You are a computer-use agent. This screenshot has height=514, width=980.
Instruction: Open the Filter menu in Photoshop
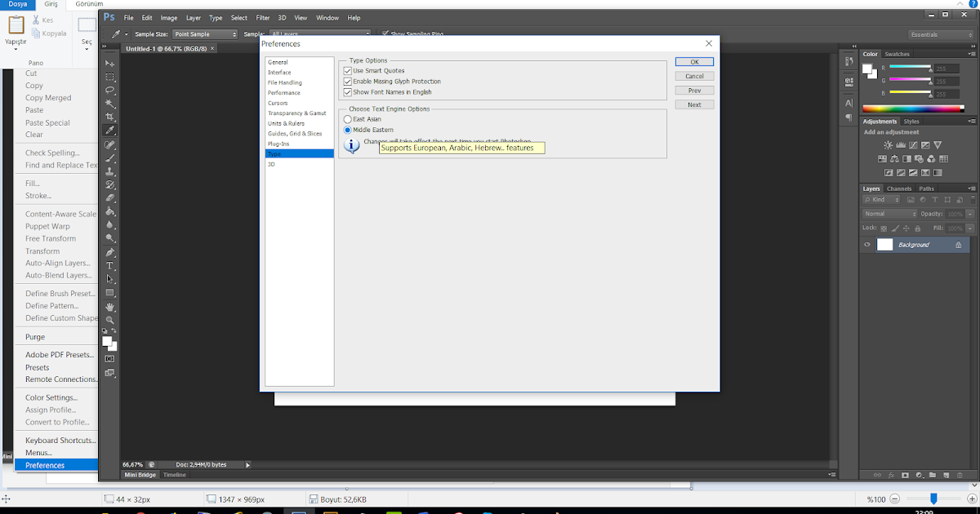(262, 17)
